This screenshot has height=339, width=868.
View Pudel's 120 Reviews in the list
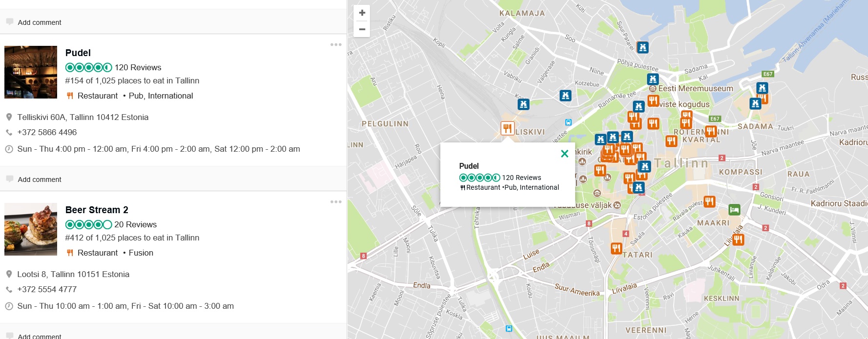click(138, 67)
